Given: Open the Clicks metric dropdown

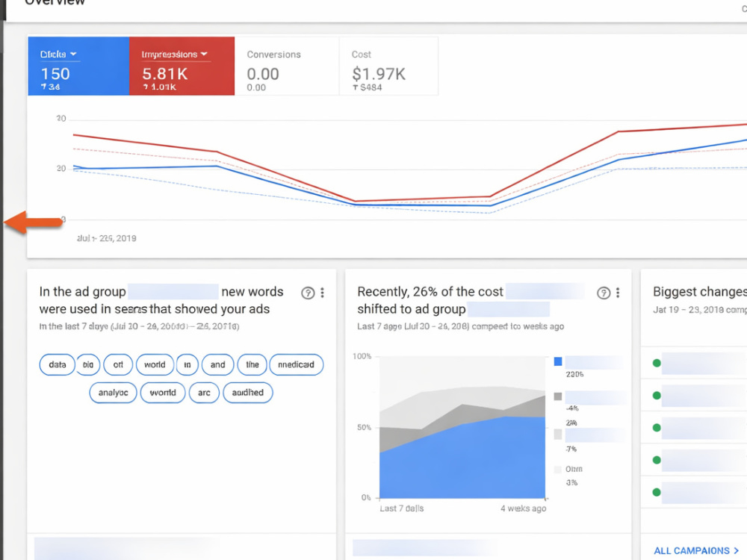Looking at the screenshot, I should (x=59, y=55).
